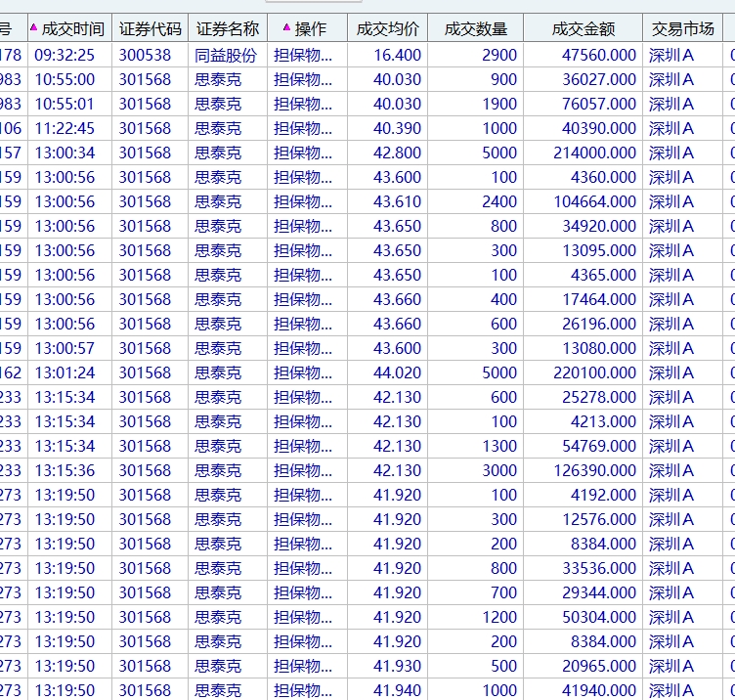
Task: Select amount cell 25278.000
Action: [x=599, y=397]
